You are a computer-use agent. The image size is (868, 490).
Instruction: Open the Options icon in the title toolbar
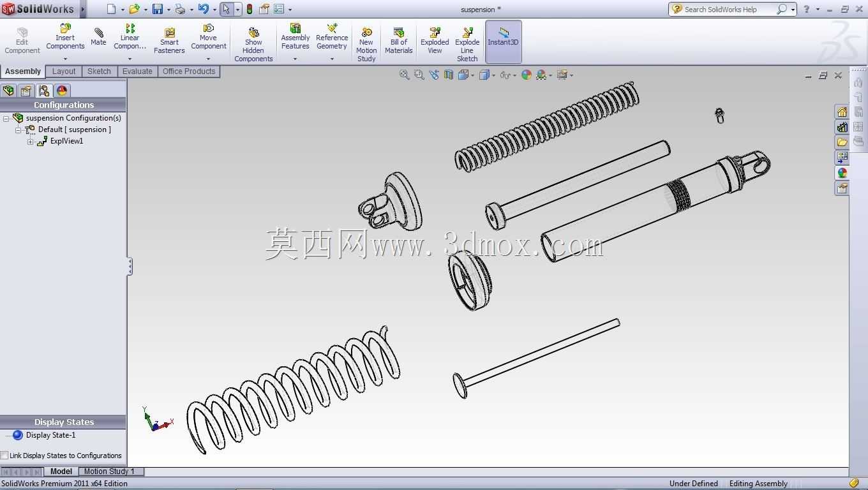(279, 9)
